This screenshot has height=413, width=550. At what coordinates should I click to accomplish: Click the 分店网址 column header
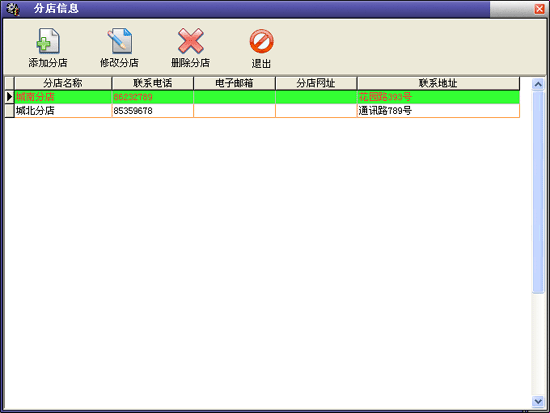point(316,83)
